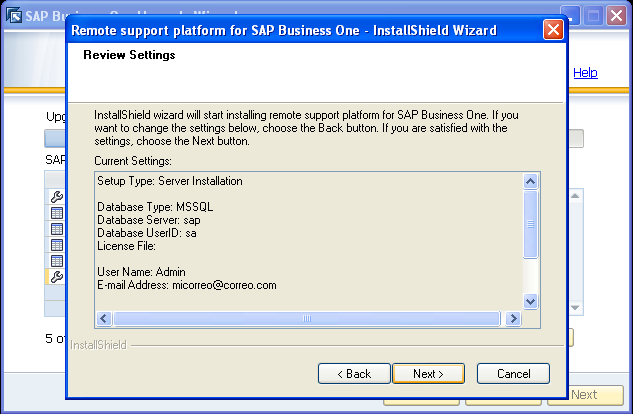This screenshot has height=414, width=633.
Task: Select the 'Database UserID: sa' line
Action: 147,233
